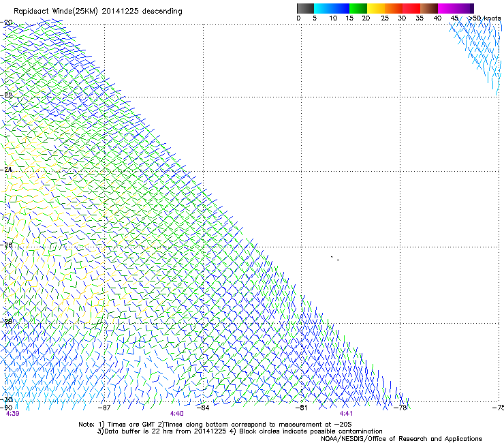The height and width of the screenshot is (443, 504).
Task: Click the '-81' longitude axis label
Action: pyautogui.click(x=302, y=408)
